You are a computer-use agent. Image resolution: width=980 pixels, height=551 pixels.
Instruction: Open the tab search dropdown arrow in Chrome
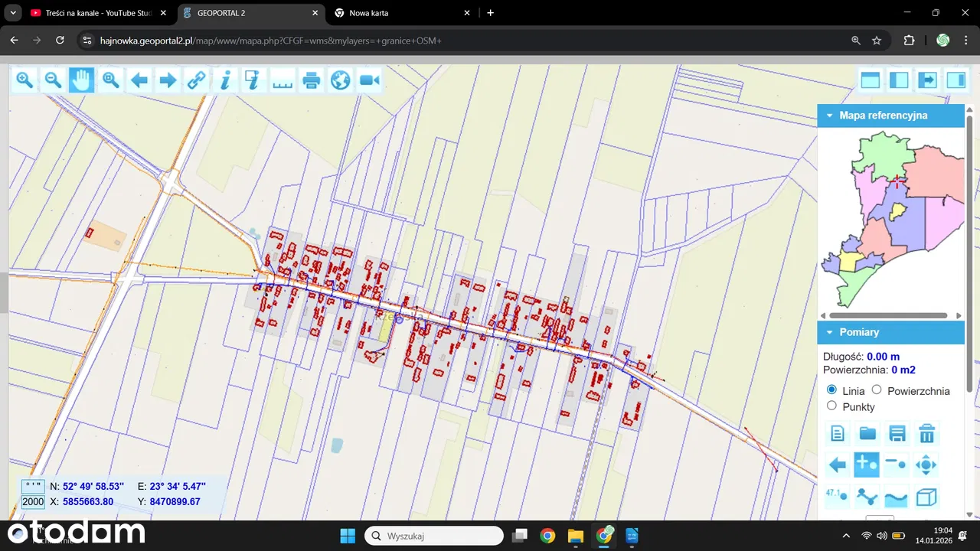pyautogui.click(x=13, y=13)
